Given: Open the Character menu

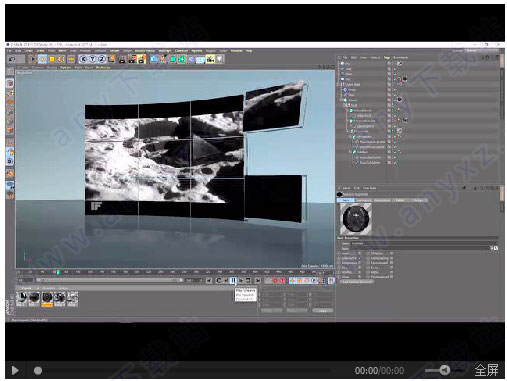Looking at the screenshot, I should pos(181,51).
